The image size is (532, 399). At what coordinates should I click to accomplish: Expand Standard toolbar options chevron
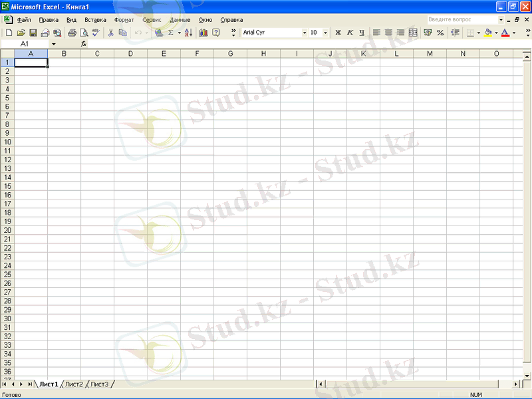233,33
